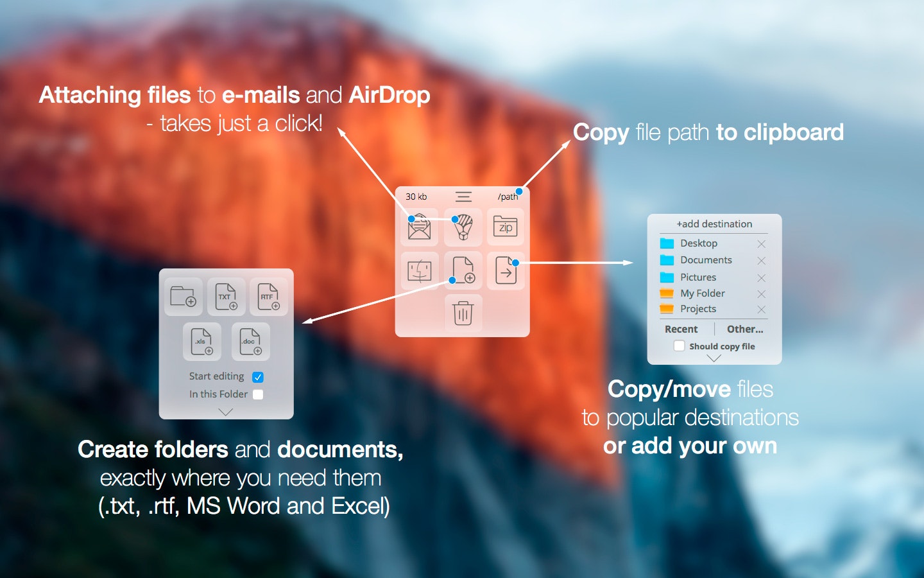This screenshot has width=924, height=578.
Task: Click the Pictures blue folder icon
Action: [x=667, y=277]
